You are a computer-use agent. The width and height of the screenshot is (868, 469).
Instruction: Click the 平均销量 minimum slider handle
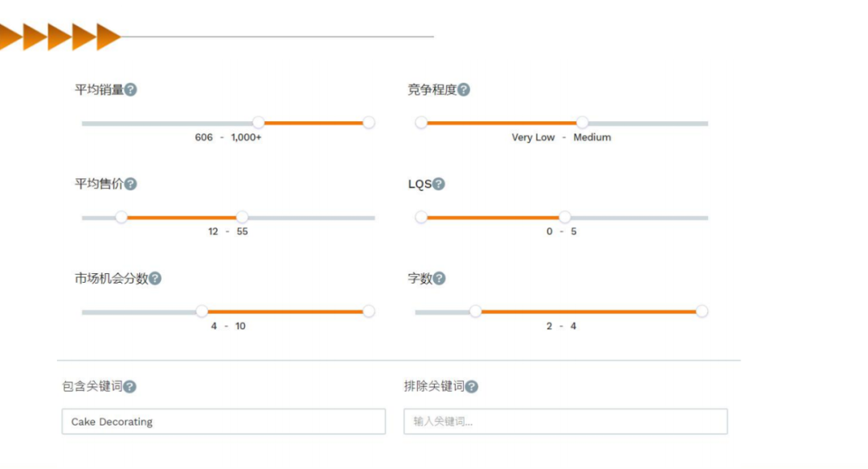tap(259, 122)
